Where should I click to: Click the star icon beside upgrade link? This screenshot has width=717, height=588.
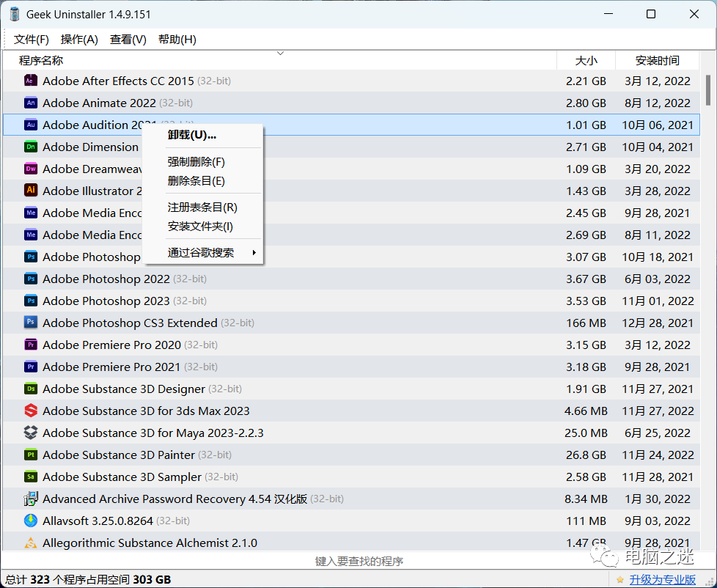click(620, 579)
